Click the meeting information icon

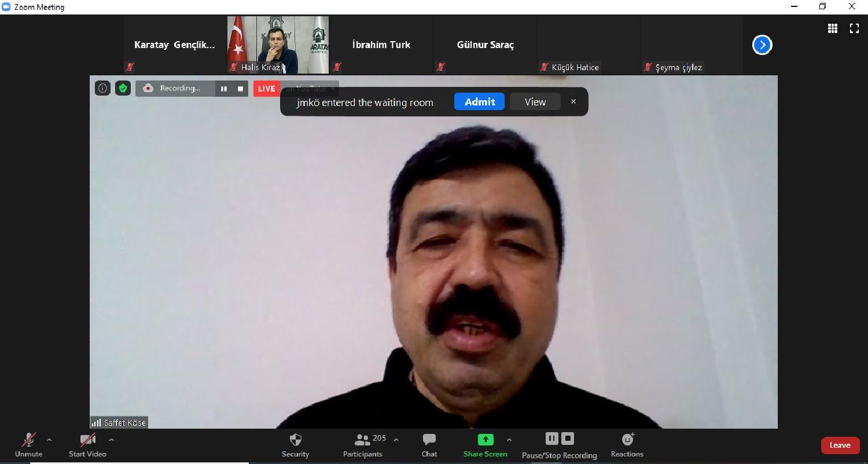[x=102, y=88]
